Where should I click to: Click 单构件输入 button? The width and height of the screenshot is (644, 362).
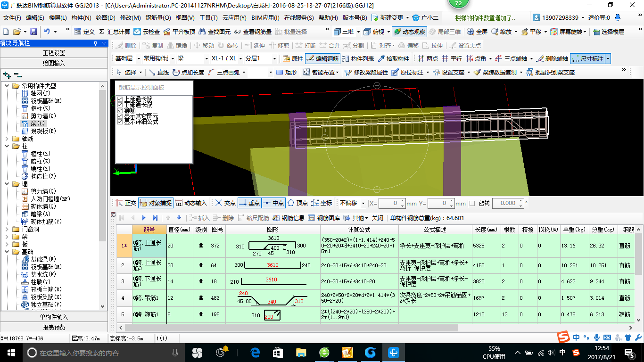point(54,317)
